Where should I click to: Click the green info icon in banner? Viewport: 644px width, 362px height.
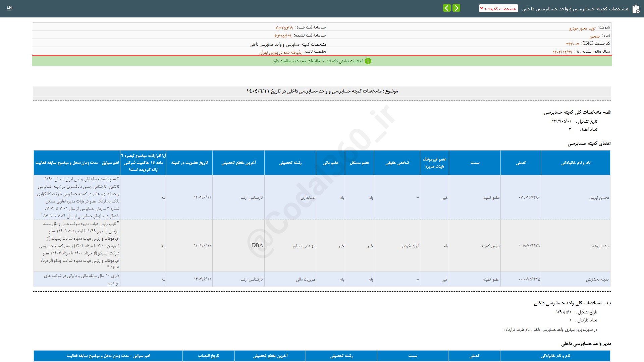pyautogui.click(x=368, y=61)
